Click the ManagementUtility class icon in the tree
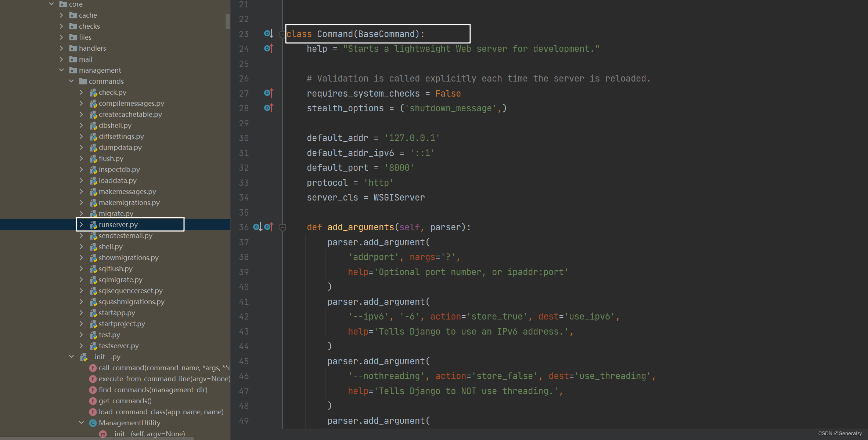 click(93, 423)
